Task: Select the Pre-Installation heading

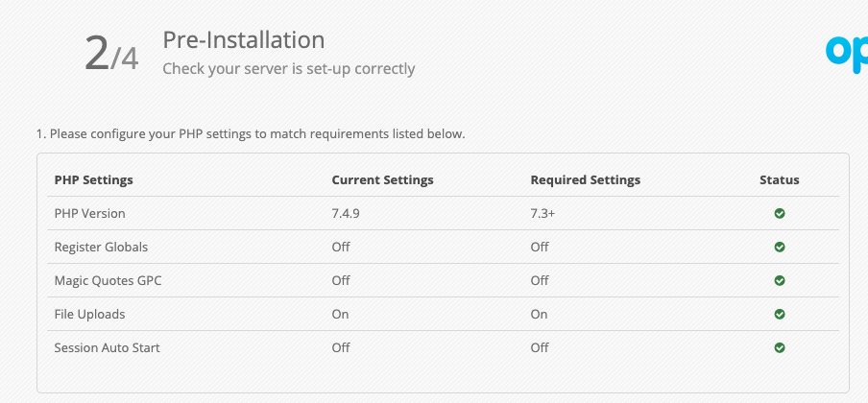Action: tap(243, 40)
